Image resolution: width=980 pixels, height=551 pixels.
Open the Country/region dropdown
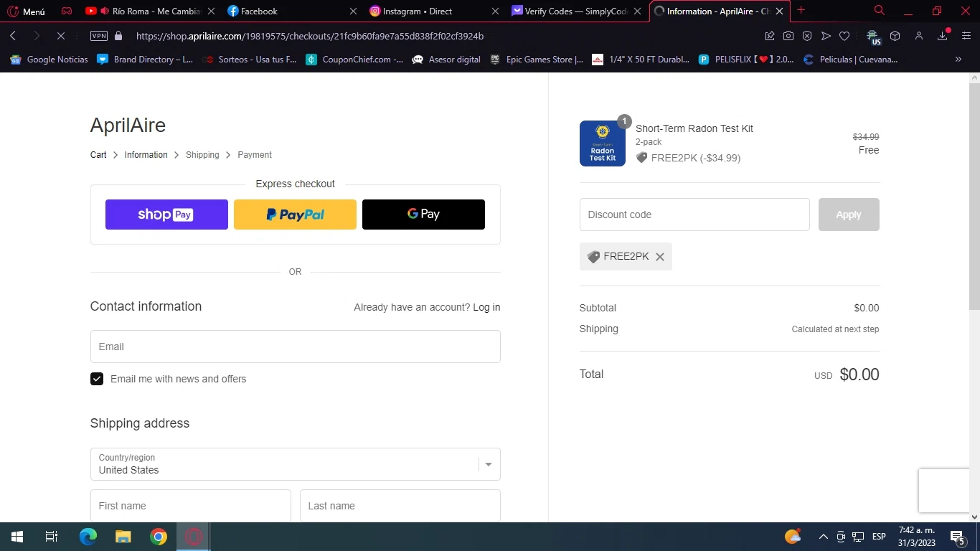pos(295,464)
